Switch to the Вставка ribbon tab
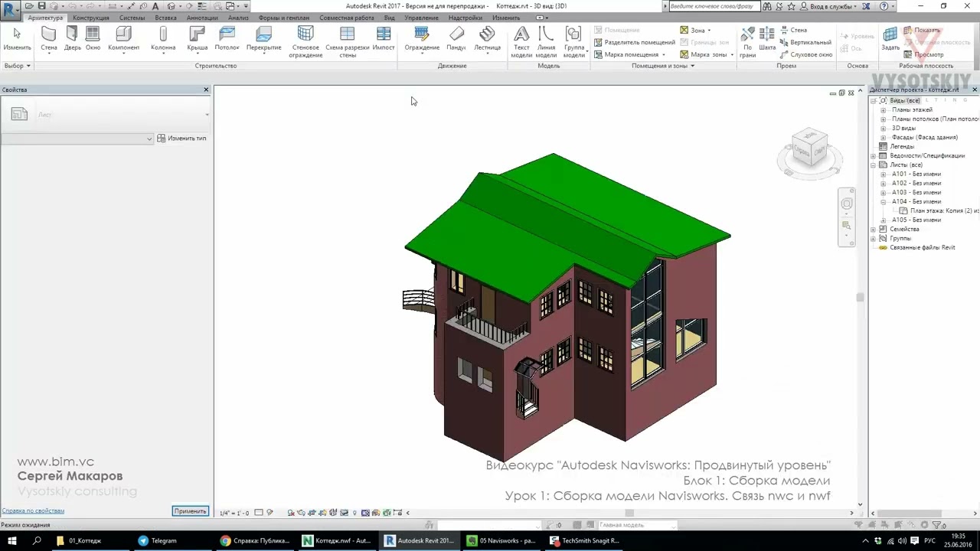The width and height of the screenshot is (980, 551). (x=165, y=18)
